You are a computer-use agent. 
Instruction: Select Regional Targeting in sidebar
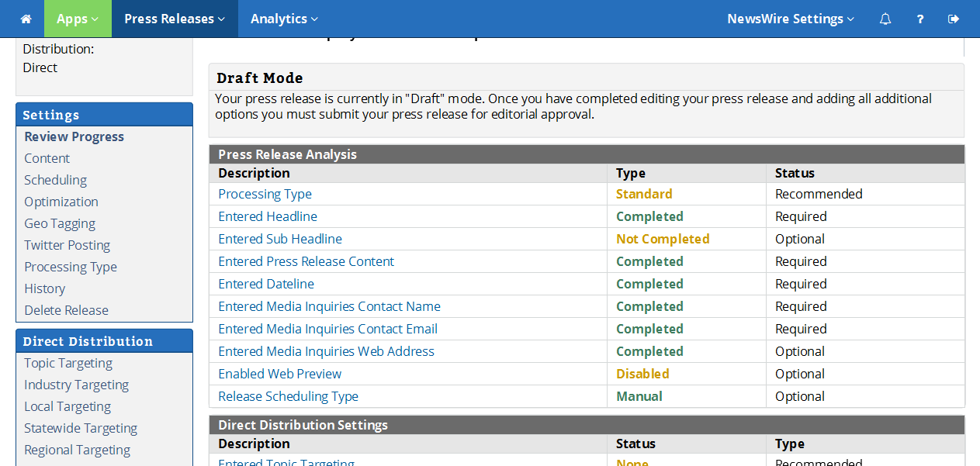click(x=77, y=450)
